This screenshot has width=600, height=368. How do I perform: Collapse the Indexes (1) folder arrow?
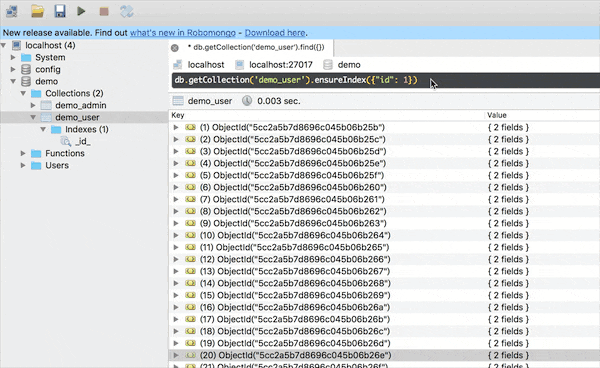pyautogui.click(x=43, y=129)
